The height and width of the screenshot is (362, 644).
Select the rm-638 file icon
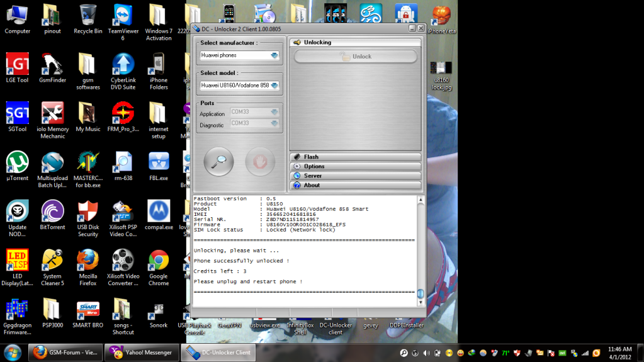coord(123,166)
